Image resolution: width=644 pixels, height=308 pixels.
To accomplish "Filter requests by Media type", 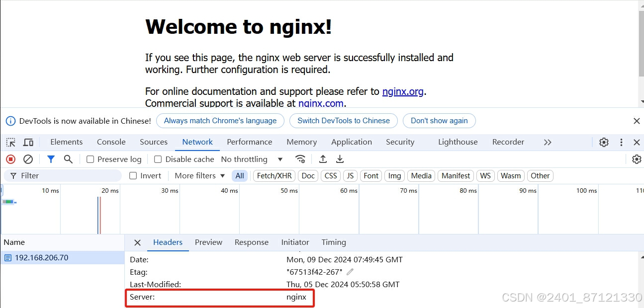I will pyautogui.click(x=421, y=176).
